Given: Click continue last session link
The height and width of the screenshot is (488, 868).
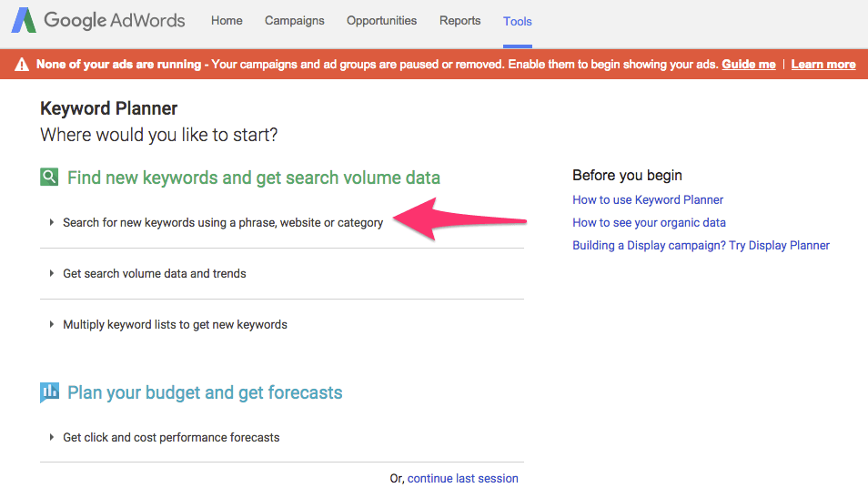Looking at the screenshot, I should point(463,478).
